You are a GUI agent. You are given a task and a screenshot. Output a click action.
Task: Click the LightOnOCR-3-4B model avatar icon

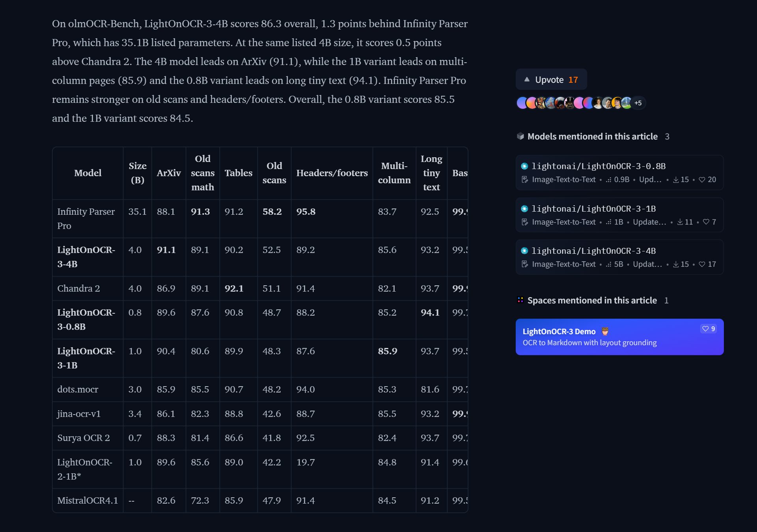(x=524, y=251)
